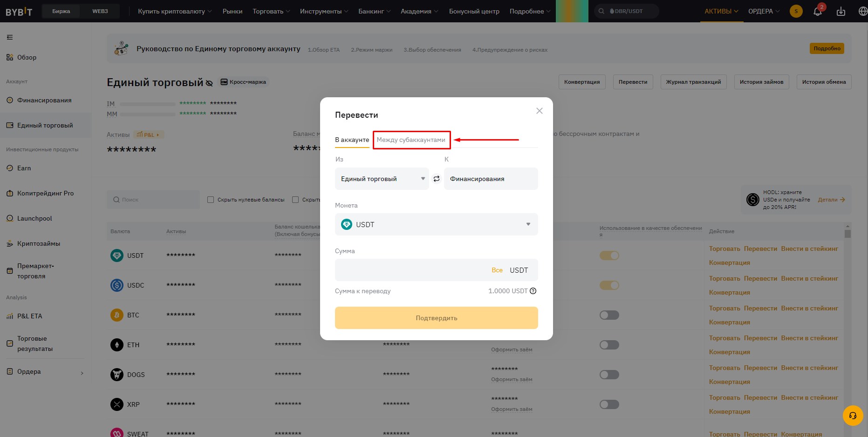Expand Ордера sidebar item
868x437 pixels.
45,372
